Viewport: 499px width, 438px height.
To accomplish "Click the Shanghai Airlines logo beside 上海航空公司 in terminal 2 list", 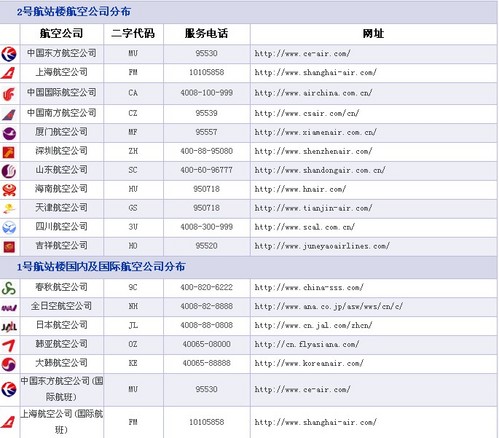I will coord(8,73).
